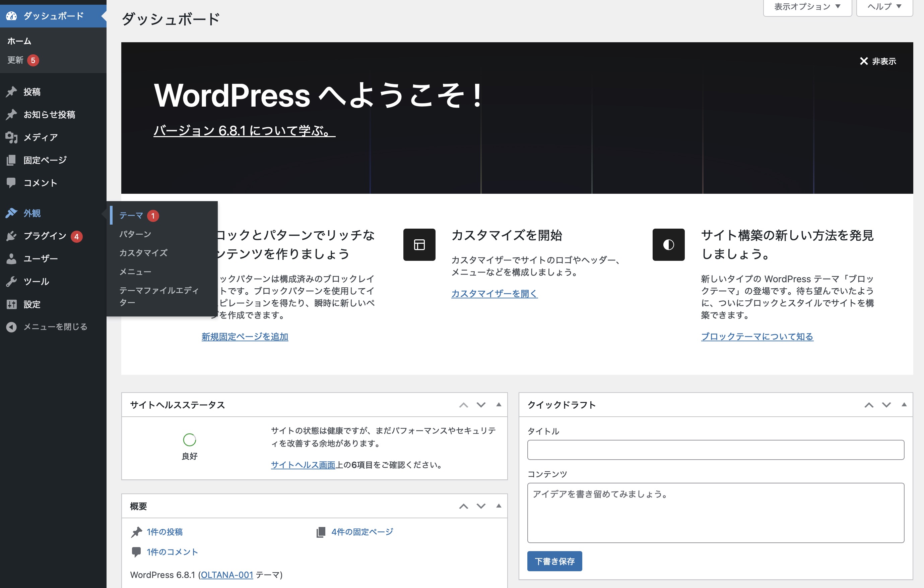The height and width of the screenshot is (588, 924).
Task: Move サイトヘルスステータス panel up
Action: pyautogui.click(x=464, y=405)
